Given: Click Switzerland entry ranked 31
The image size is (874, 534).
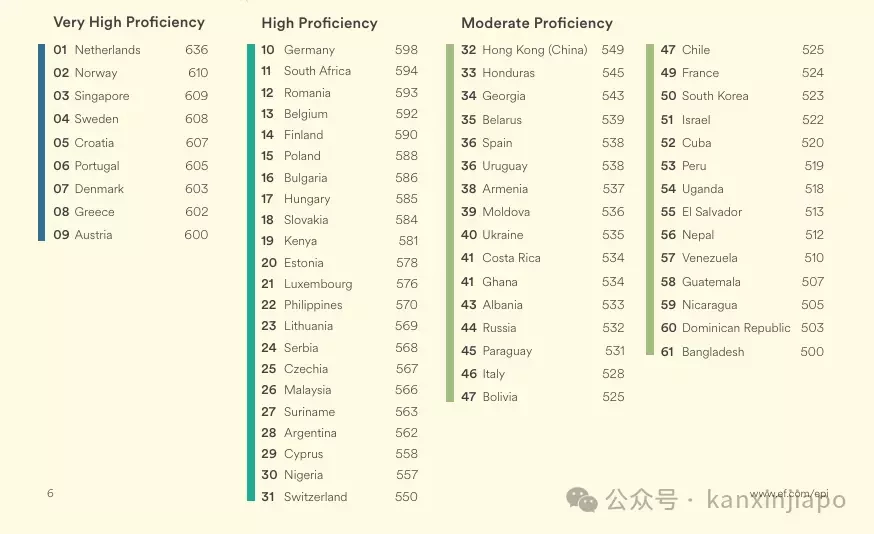Looking at the screenshot, I should (x=339, y=497).
